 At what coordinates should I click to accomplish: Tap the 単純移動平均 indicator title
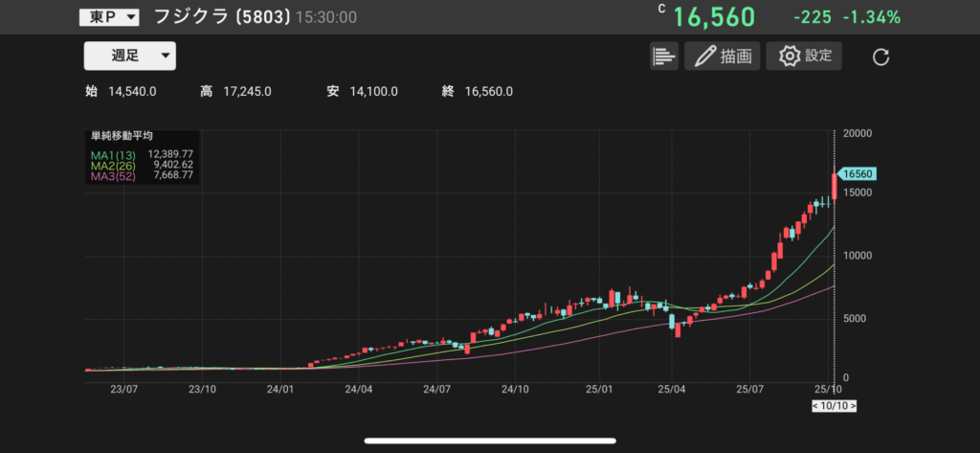(121, 136)
